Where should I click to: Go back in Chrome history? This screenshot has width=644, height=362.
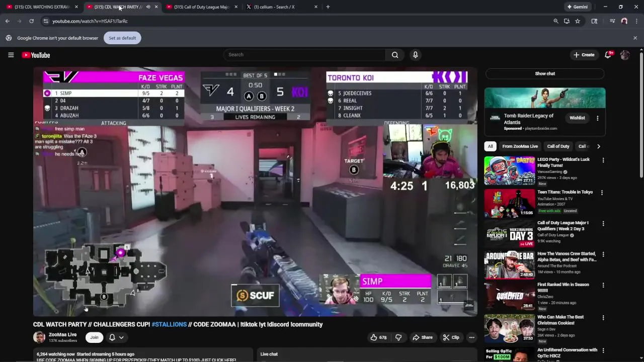pos(7,21)
